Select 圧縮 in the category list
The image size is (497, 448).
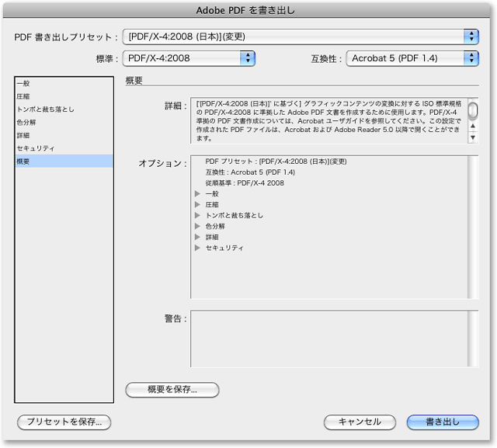click(x=24, y=96)
